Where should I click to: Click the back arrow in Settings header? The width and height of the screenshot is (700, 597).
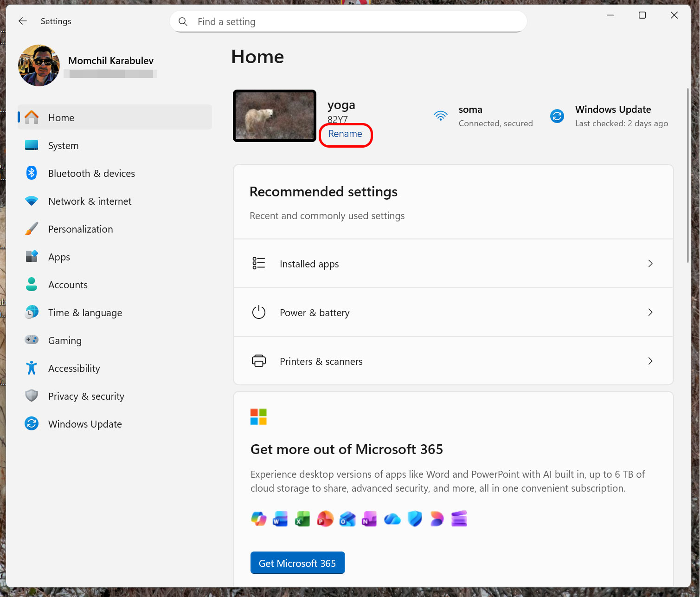(23, 21)
